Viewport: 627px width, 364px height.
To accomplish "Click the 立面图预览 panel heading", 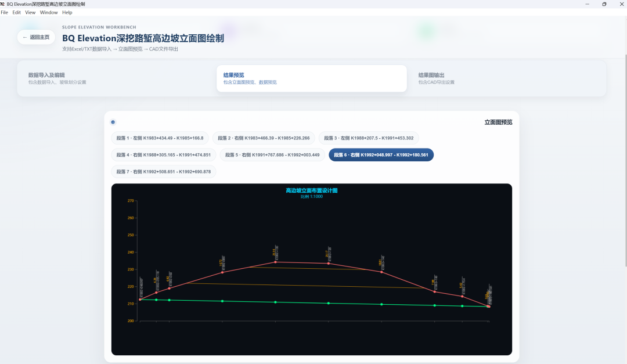I will point(498,122).
